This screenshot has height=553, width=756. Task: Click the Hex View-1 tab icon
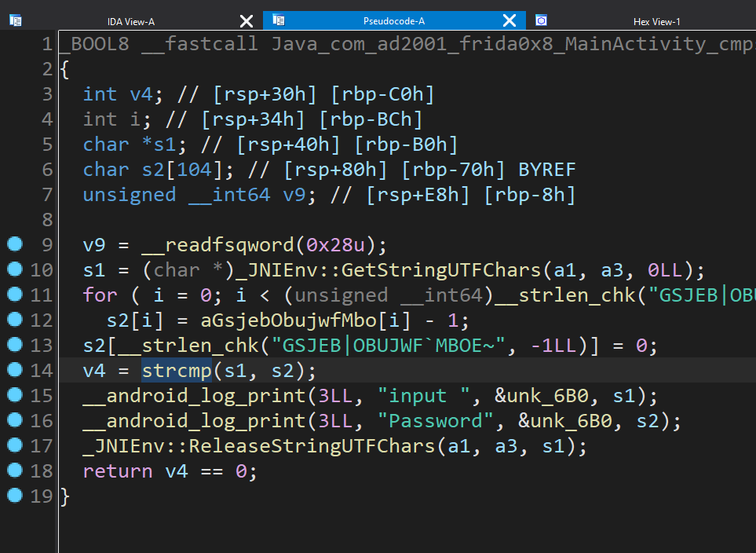541,20
